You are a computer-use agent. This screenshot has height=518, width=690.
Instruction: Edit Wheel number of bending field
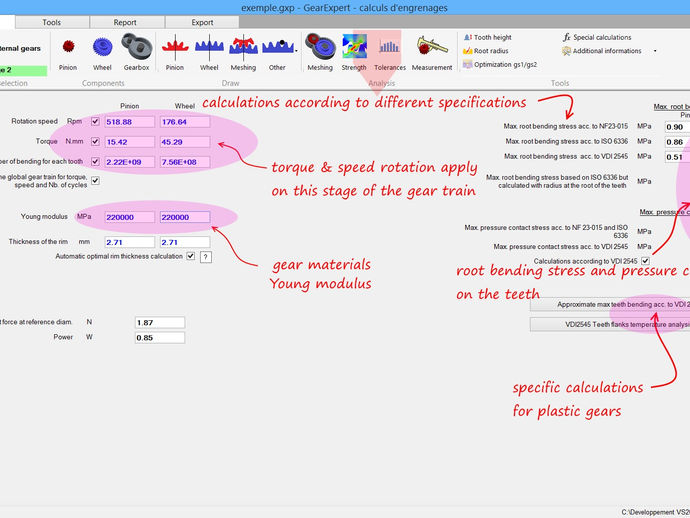[x=185, y=162]
